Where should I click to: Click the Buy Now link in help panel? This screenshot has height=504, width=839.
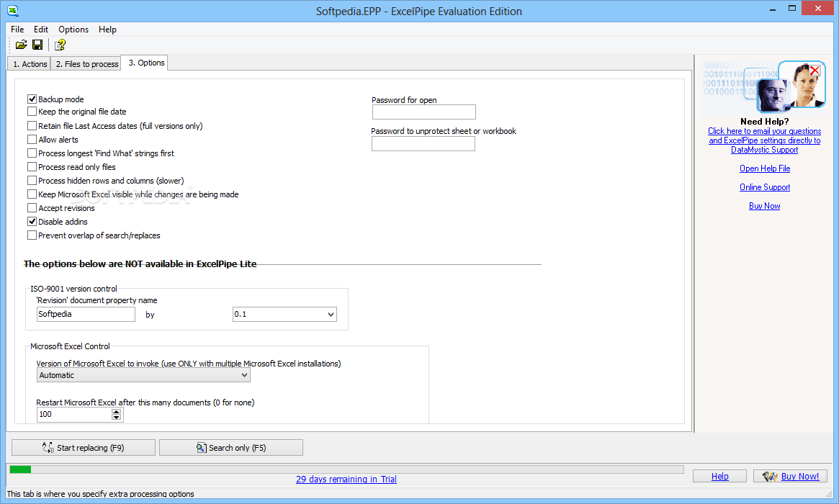765,206
